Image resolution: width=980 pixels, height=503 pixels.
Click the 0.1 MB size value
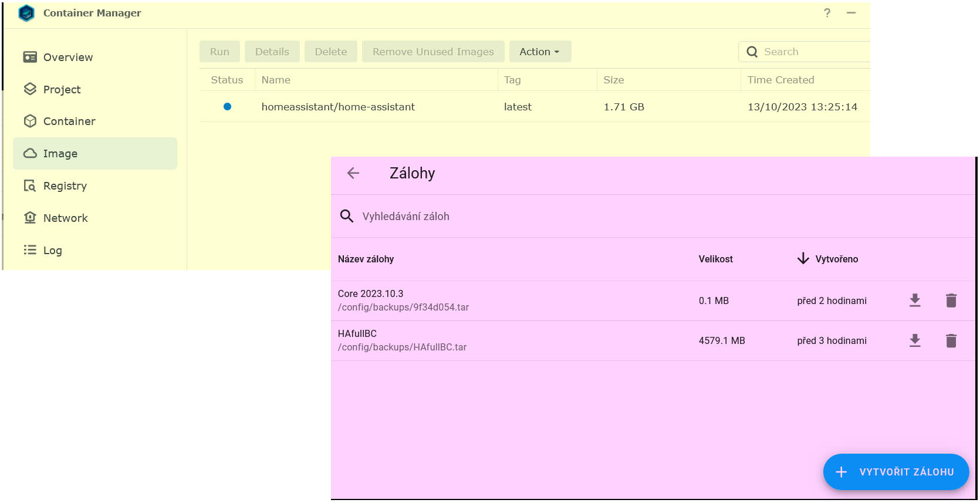714,301
